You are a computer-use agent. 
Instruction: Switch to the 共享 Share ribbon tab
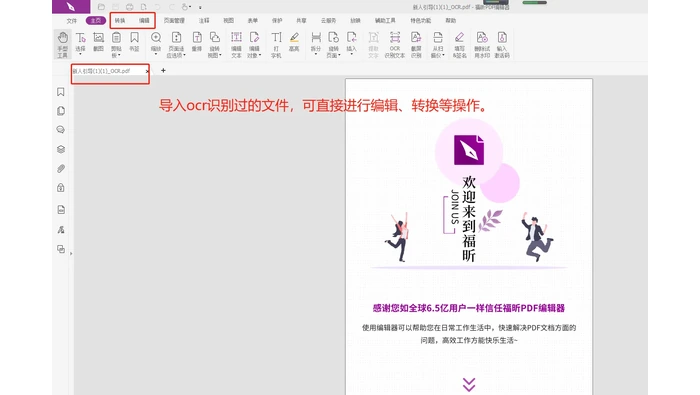point(301,21)
